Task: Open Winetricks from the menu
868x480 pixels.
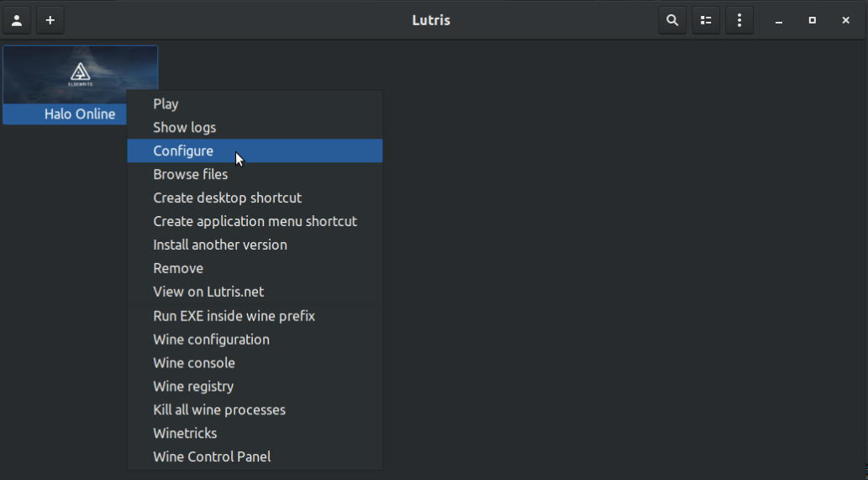Action: pyautogui.click(x=255, y=433)
